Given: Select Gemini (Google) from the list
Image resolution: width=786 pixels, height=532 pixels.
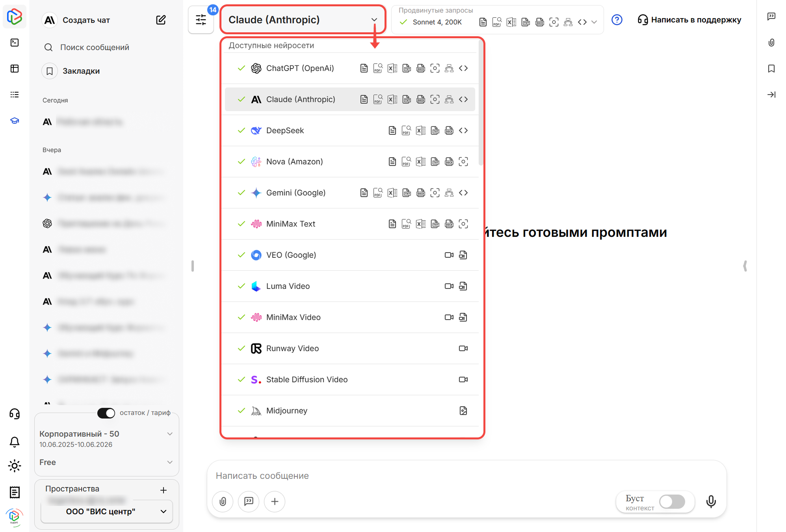Looking at the screenshot, I should (350, 193).
